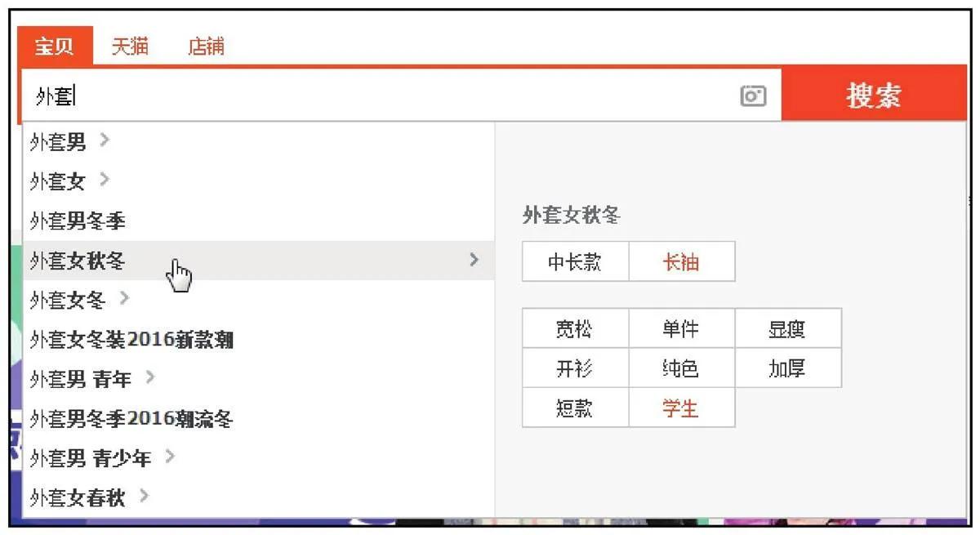
Task: Select the 中长款 filter tag
Action: (x=575, y=261)
